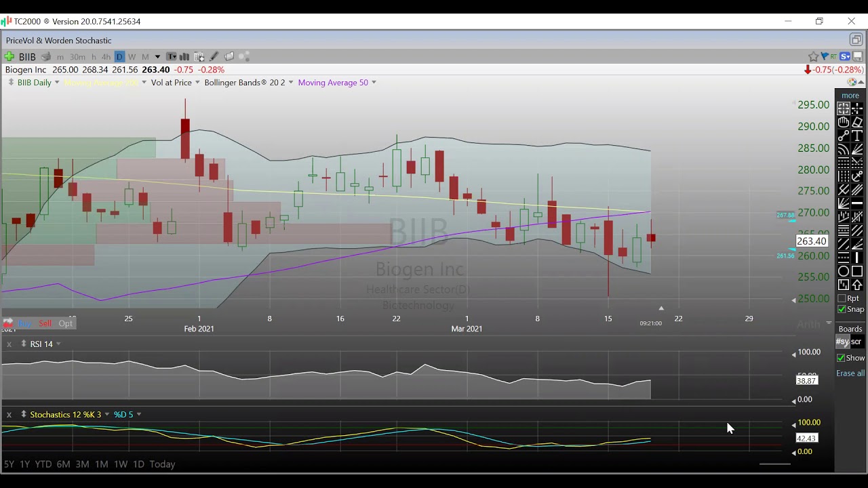Toggle the Show boards checkbox
This screenshot has height=488, width=868.
pyautogui.click(x=841, y=358)
